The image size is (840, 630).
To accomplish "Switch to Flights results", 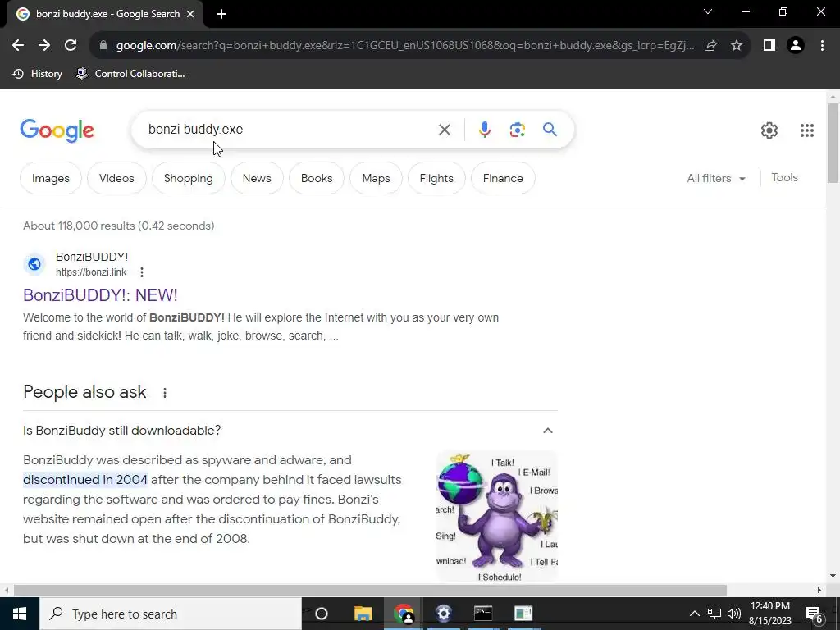I will [x=436, y=178].
